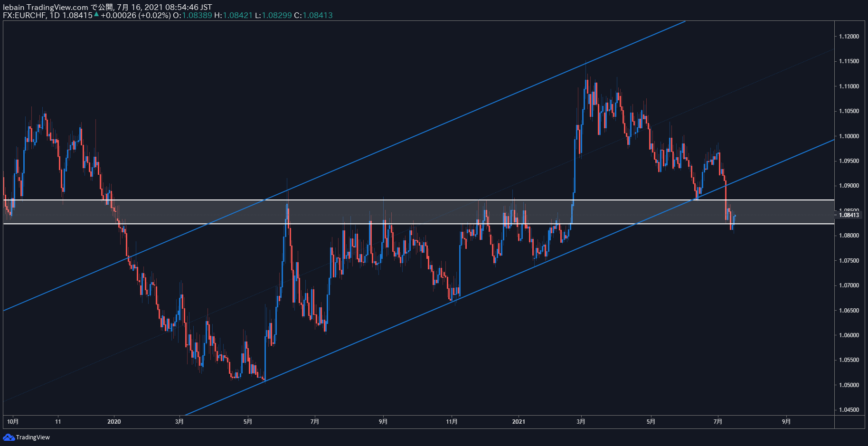Click the current price label 1.08413
868x446 pixels.
click(x=849, y=215)
